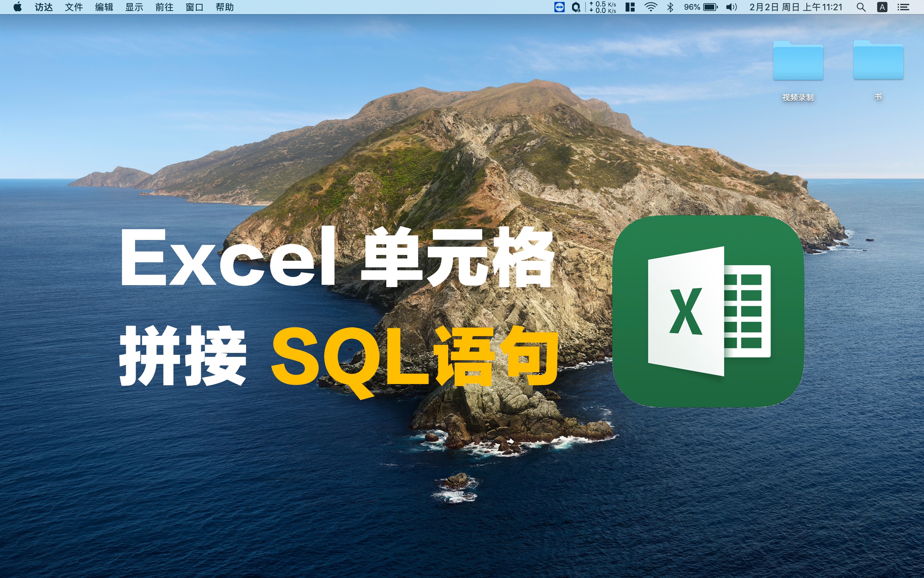
Task: Click the 96% battery indicator
Action: click(701, 7)
